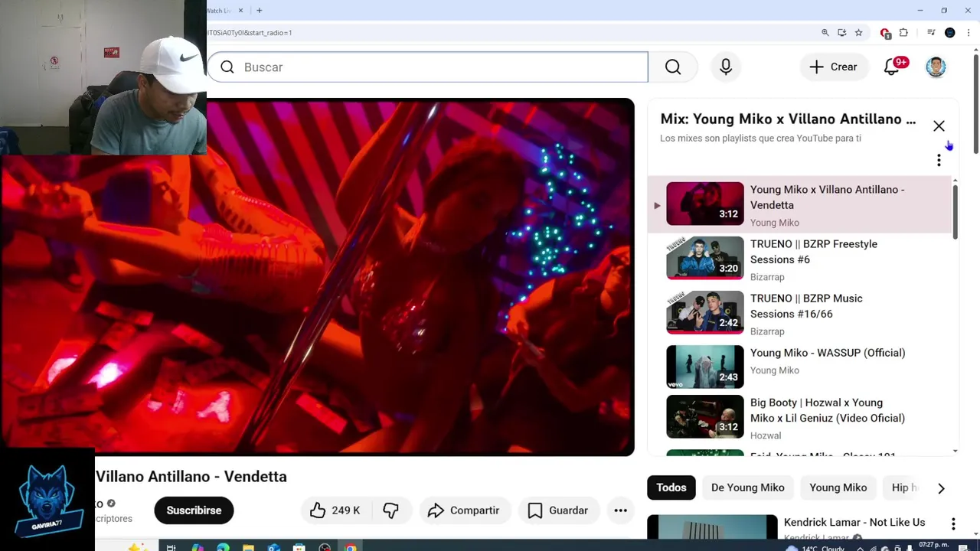This screenshot has height=551, width=980.
Task: Select the Young Miko filter chip
Action: 838,487
